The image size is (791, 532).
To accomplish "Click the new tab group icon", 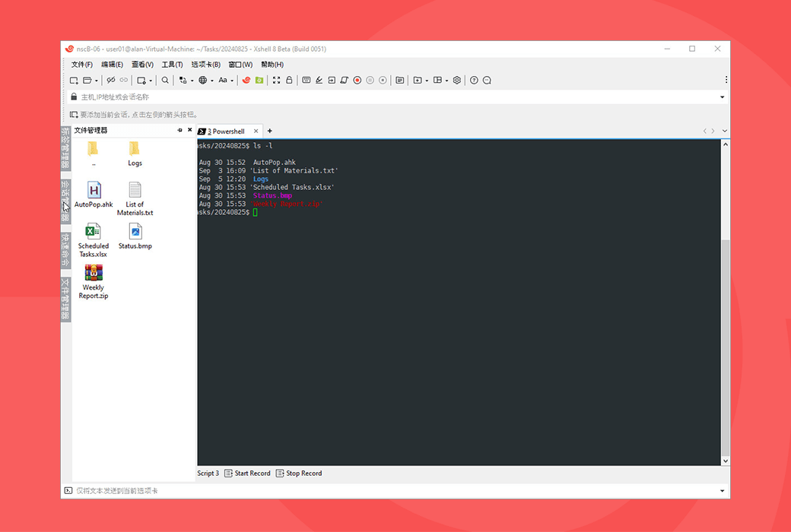I will click(418, 80).
